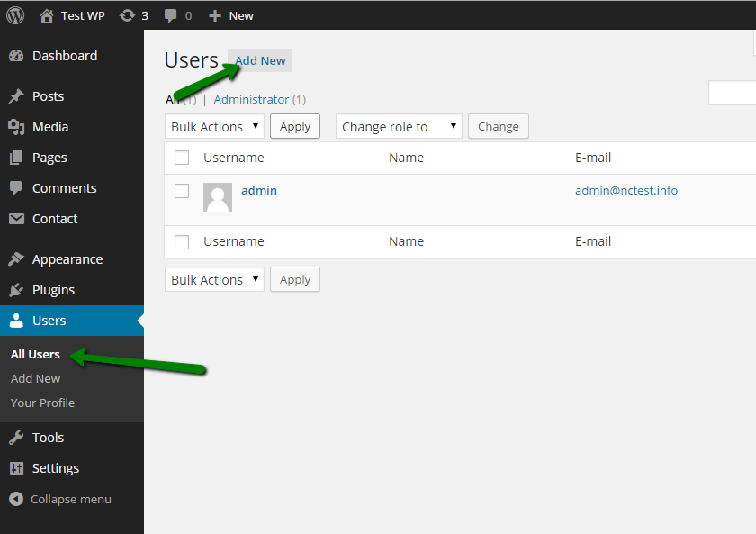
Task: Check the box next to admin user
Action: coord(182,190)
